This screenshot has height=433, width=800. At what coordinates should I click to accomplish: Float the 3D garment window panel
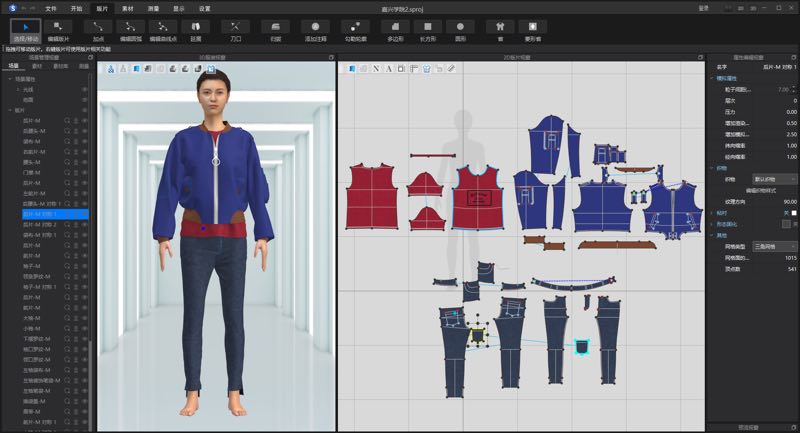pyautogui.click(x=331, y=58)
